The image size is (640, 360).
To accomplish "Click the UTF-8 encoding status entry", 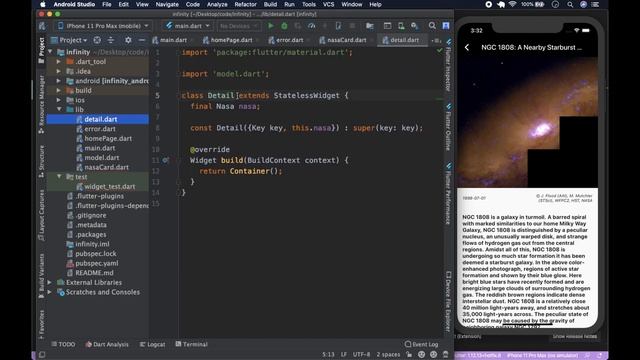I will [361, 355].
